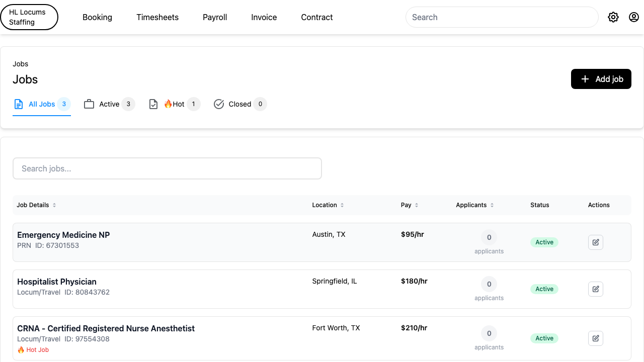Viewport: 644px width, 362px height.
Task: Click the Springfield, IL location cell
Action: pos(335,281)
